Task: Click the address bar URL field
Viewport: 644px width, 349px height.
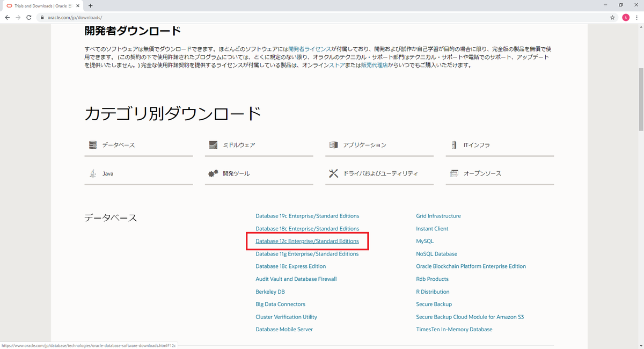Action: tap(322, 17)
